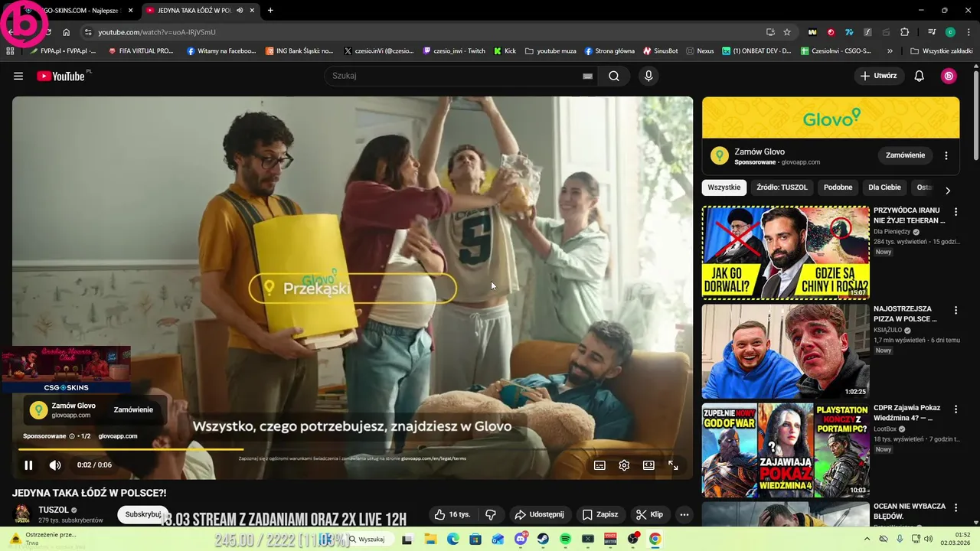Launch Spotify from the taskbar
Viewport: 980px width, 551px height.
point(565,539)
